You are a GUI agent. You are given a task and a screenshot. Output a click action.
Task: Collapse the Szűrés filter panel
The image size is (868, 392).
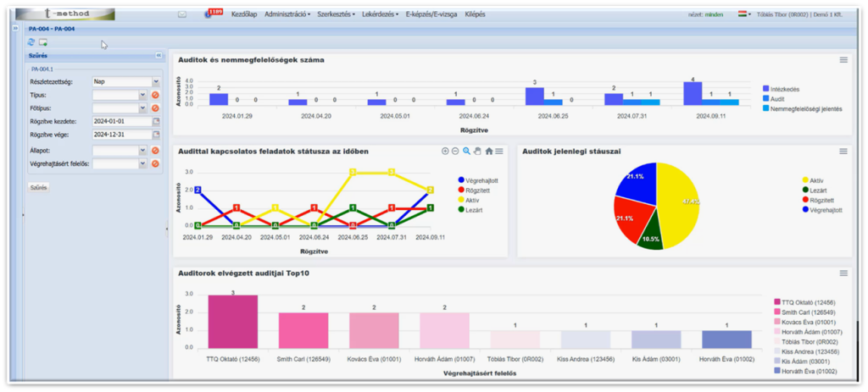click(159, 56)
